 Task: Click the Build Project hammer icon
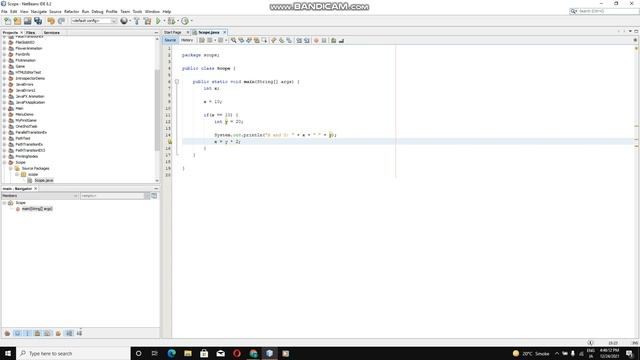pos(137,21)
